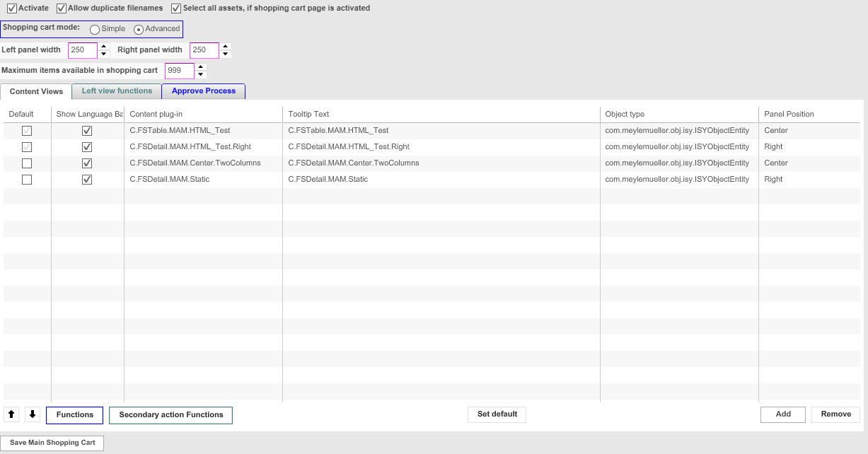Open the Approve Process tab
The width and height of the screenshot is (868, 454).
coord(203,91)
